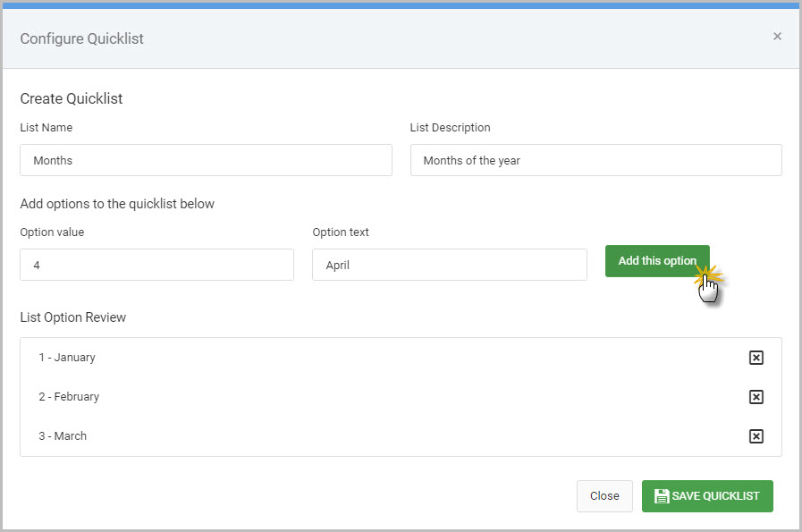
Task: Select the '1 - January' list row
Action: (x=401, y=358)
